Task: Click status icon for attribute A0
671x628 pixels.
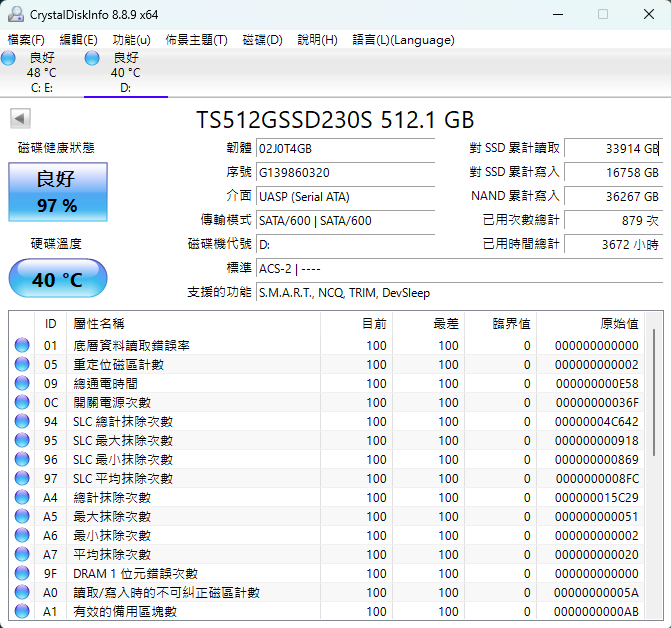Action: click(x=22, y=592)
